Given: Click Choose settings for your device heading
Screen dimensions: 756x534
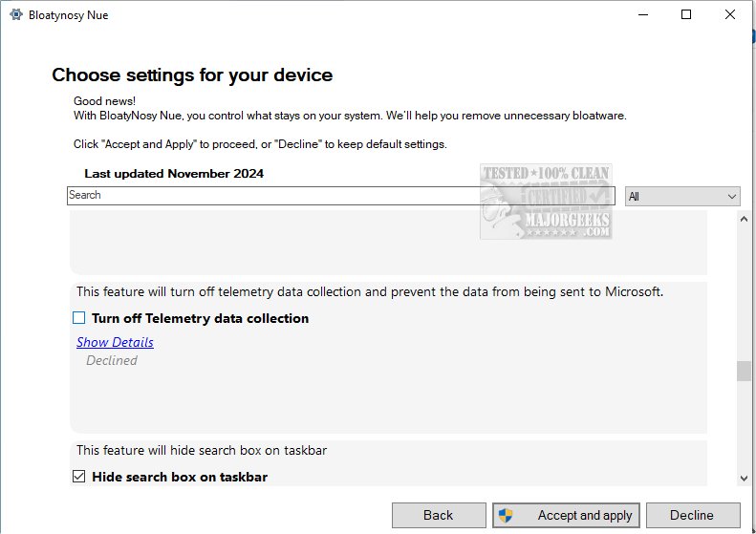Looking at the screenshot, I should point(192,75).
